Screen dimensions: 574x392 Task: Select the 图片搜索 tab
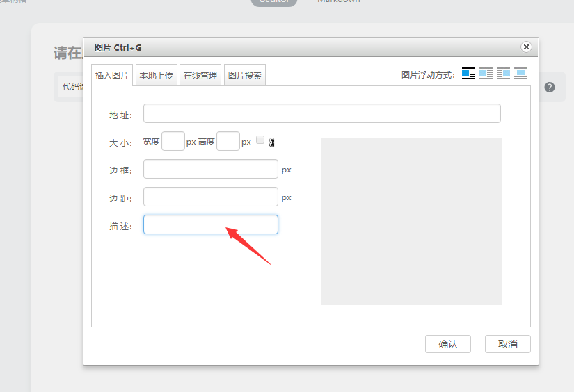pyautogui.click(x=245, y=76)
